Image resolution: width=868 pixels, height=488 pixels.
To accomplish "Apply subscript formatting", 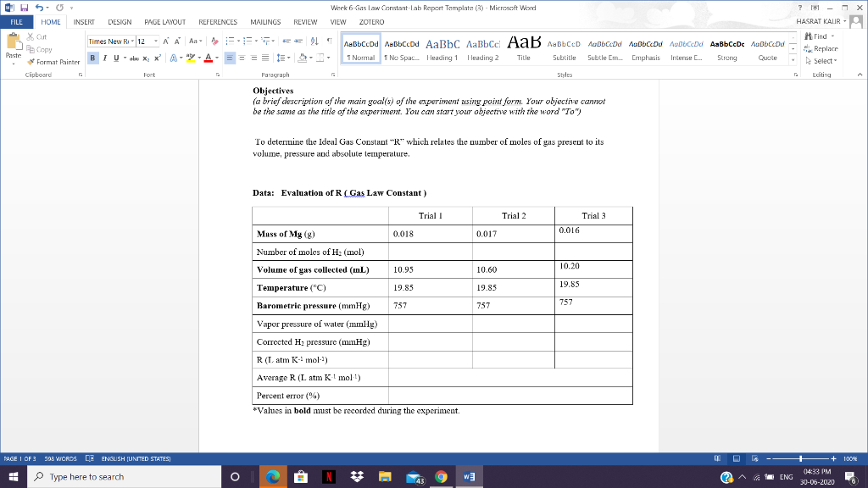I will point(146,58).
